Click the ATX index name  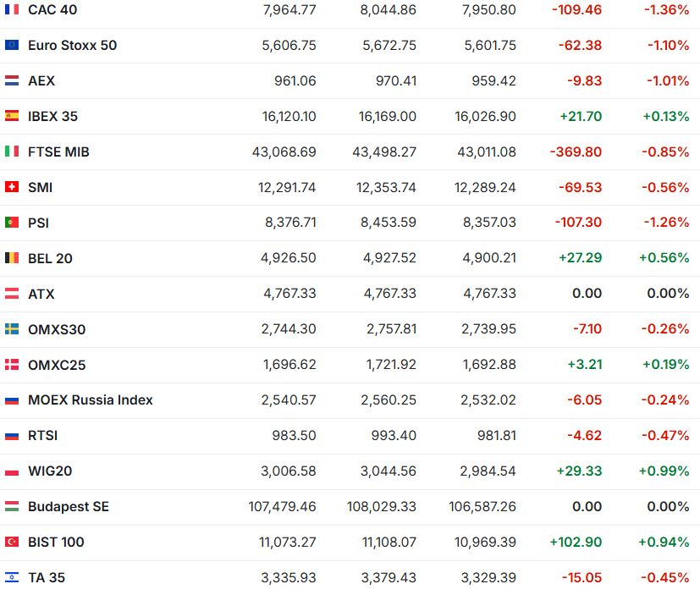tap(41, 294)
